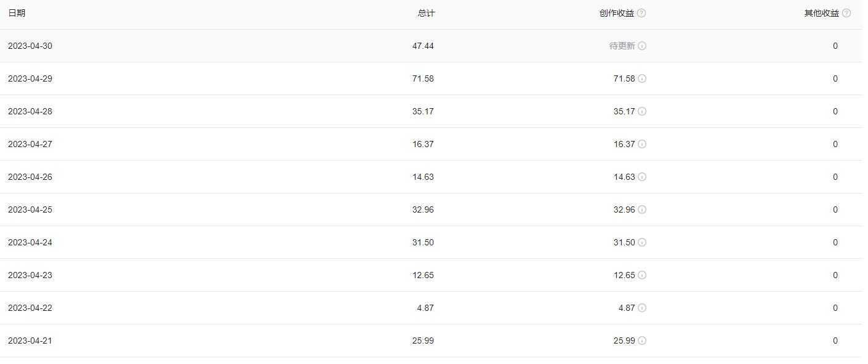
Task: Click info icon beside 14.63 创作收益
Action: (642, 177)
